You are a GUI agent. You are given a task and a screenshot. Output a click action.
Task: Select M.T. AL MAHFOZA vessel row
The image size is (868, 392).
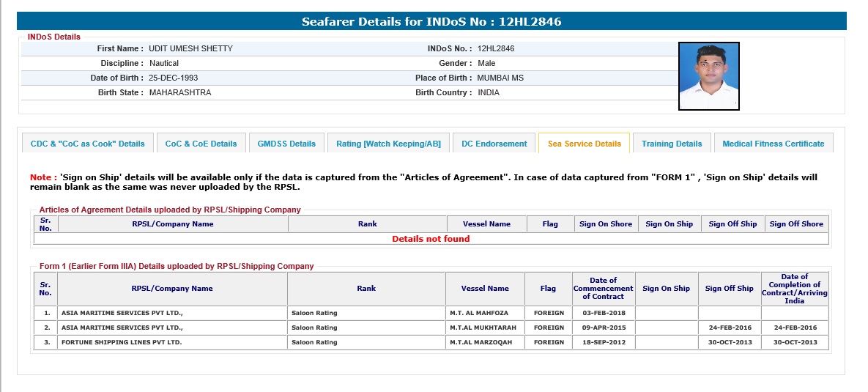click(484, 313)
